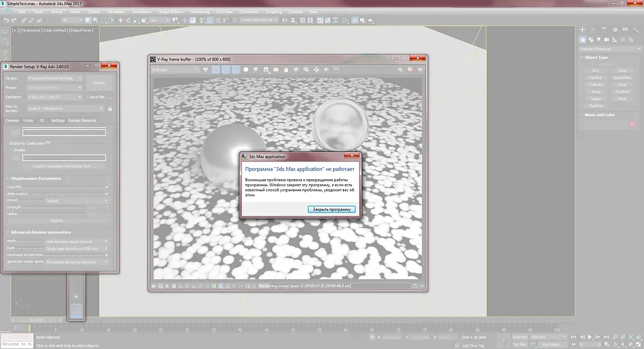Toggle the Percent Snap icon
Screen dimensions: 644x349
pyautogui.click(x=217, y=20)
